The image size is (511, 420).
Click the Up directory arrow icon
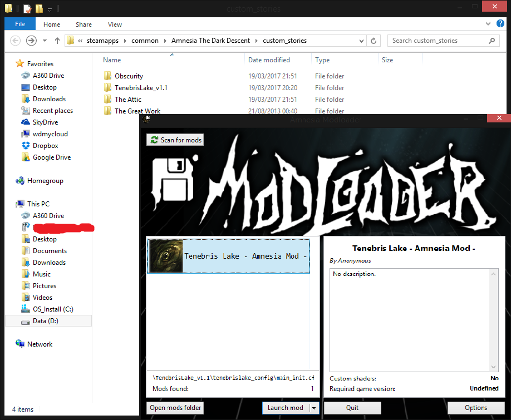tap(57, 41)
